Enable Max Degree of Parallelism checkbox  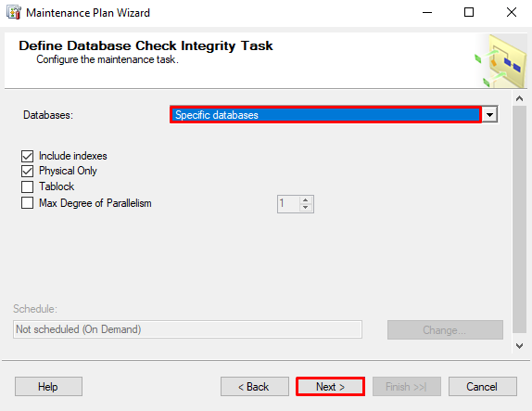click(x=27, y=203)
